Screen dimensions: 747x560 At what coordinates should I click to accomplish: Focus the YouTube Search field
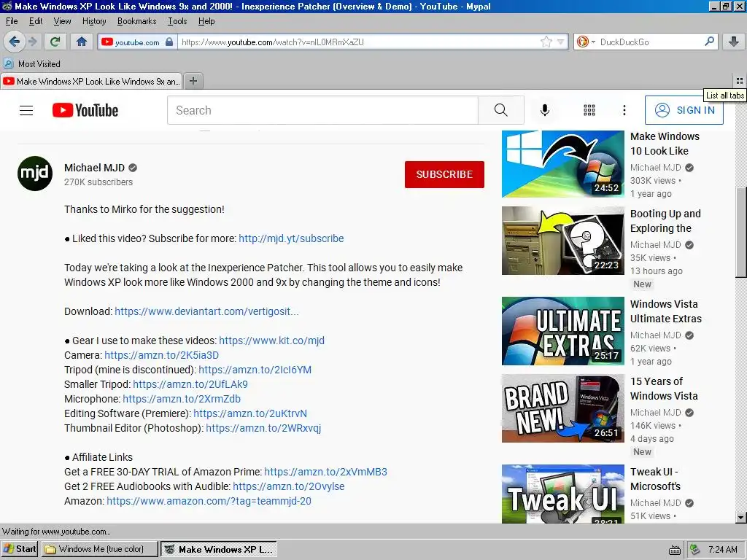pyautogui.click(x=322, y=111)
